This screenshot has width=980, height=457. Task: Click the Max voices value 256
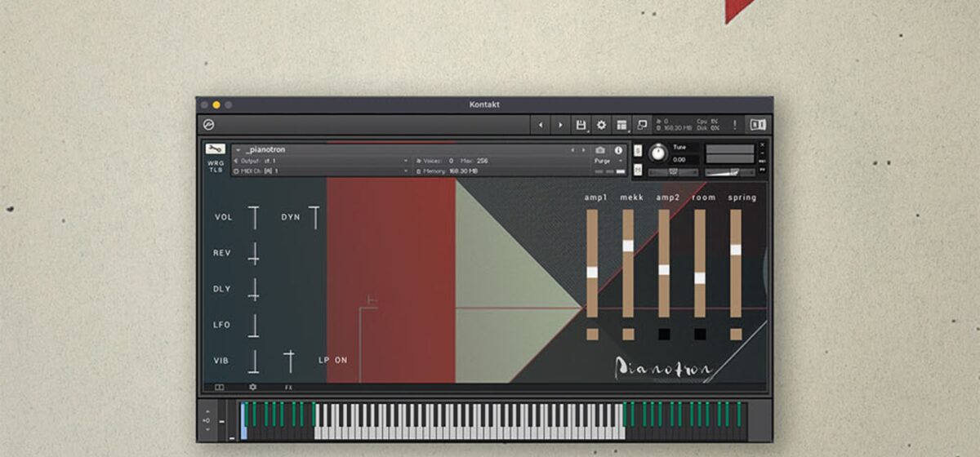(x=482, y=161)
